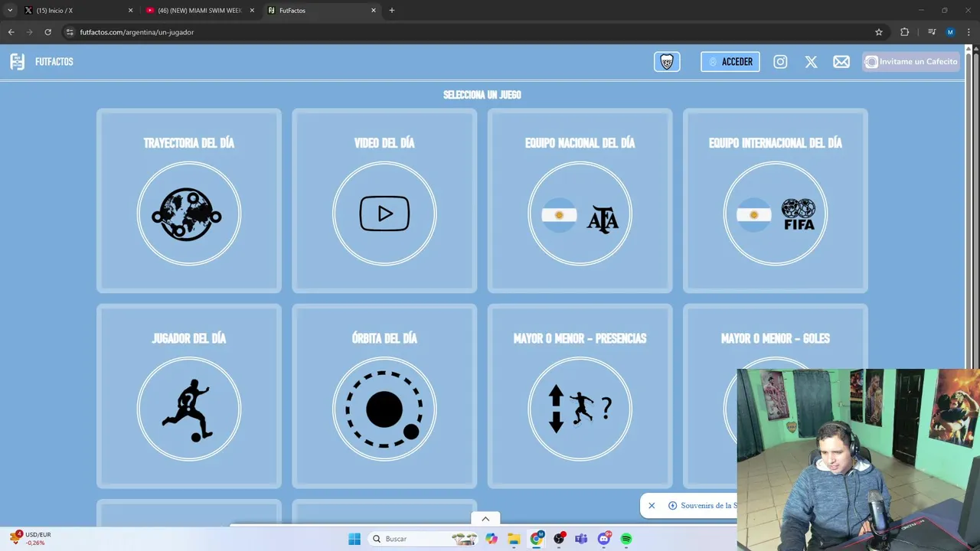Open the Windows Start menu
The height and width of the screenshot is (551, 980).
point(354,539)
